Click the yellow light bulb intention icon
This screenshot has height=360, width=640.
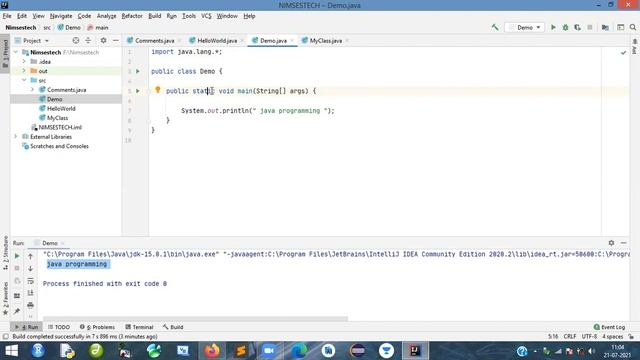pos(158,90)
